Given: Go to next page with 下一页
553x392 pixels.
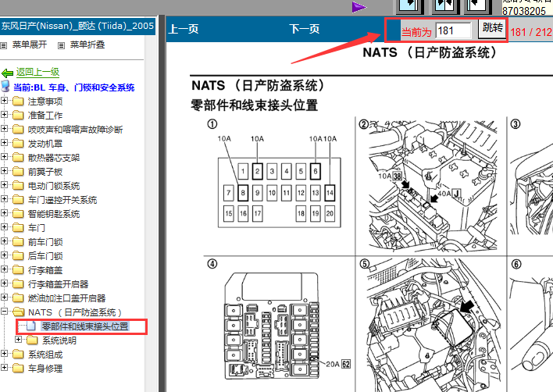Looking at the screenshot, I should pos(305,29).
